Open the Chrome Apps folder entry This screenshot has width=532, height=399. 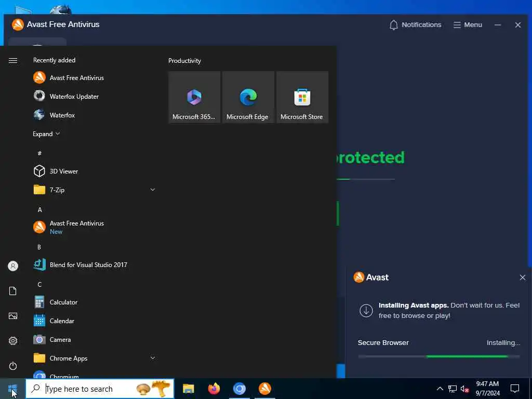94,358
